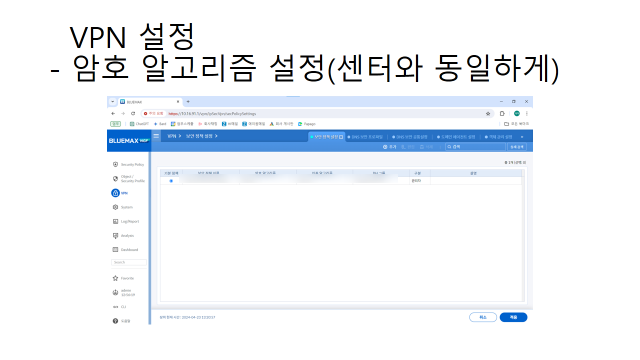Click the detailed search button
Image resolution: width=640 pixels, height=360 pixels.
pyautogui.click(x=517, y=147)
